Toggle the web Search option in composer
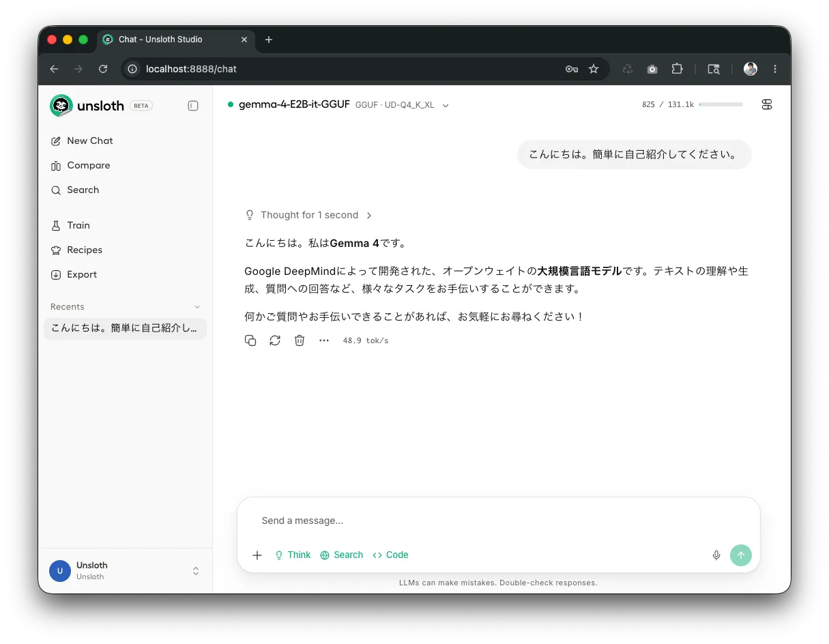Image resolution: width=829 pixels, height=644 pixels. coord(342,555)
